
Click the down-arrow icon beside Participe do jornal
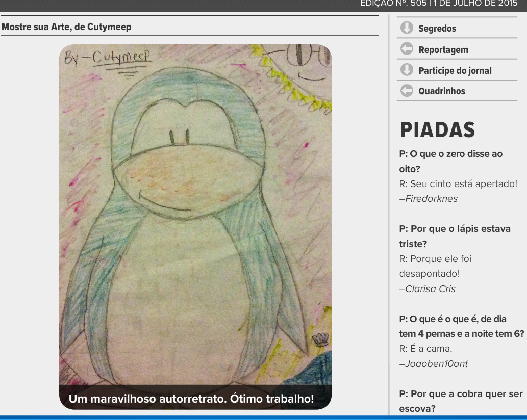pyautogui.click(x=407, y=70)
